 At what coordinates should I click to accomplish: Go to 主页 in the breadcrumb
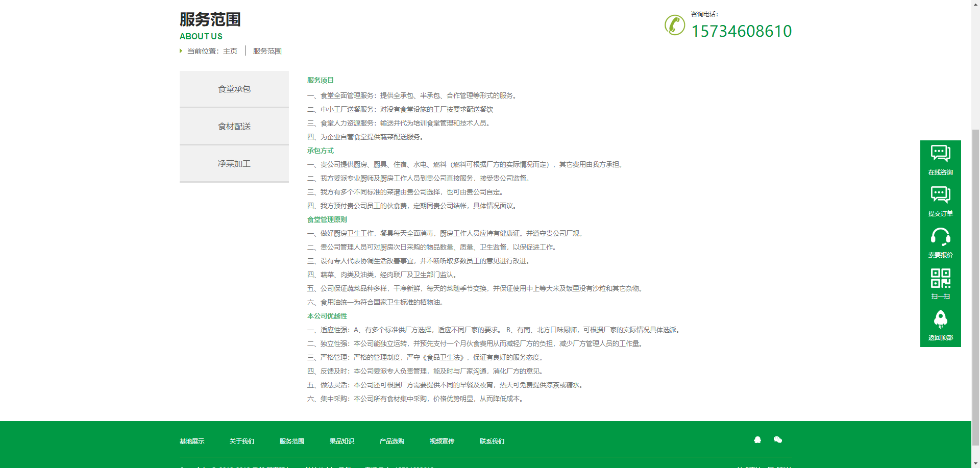[x=230, y=51]
